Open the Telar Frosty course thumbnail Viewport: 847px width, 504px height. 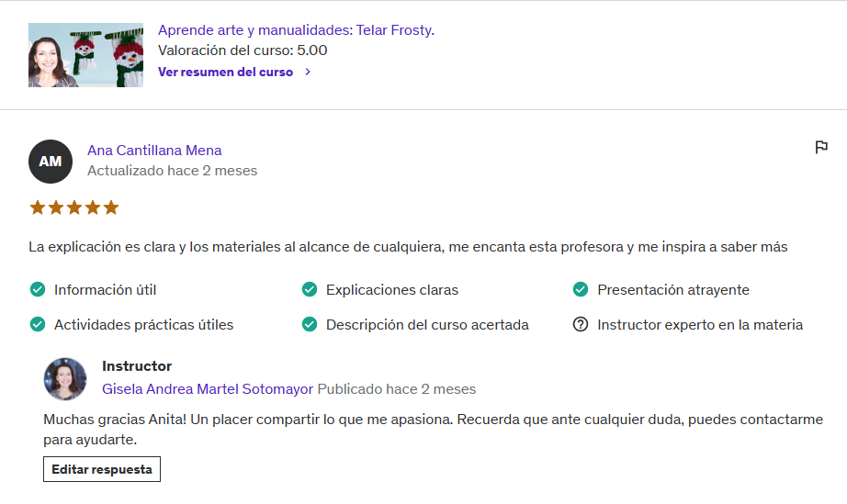pyautogui.click(x=85, y=55)
